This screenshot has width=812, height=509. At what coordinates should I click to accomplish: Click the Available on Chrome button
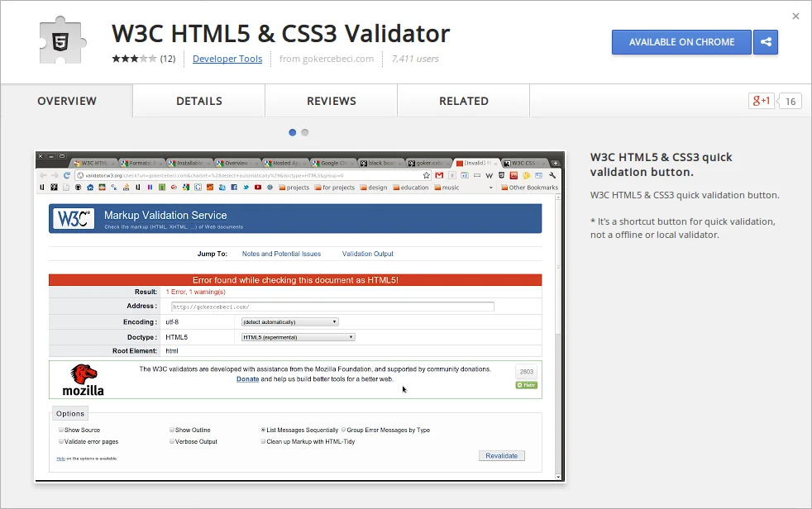tap(681, 42)
